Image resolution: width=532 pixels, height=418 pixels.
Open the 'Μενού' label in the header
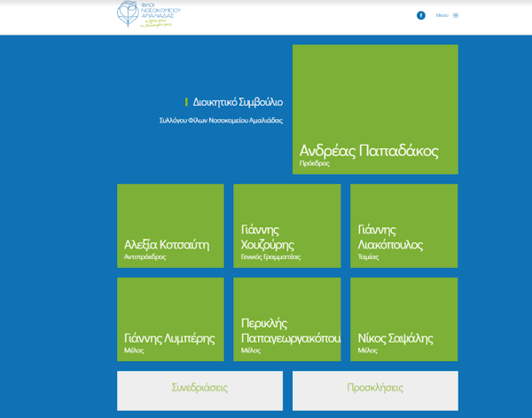click(442, 15)
